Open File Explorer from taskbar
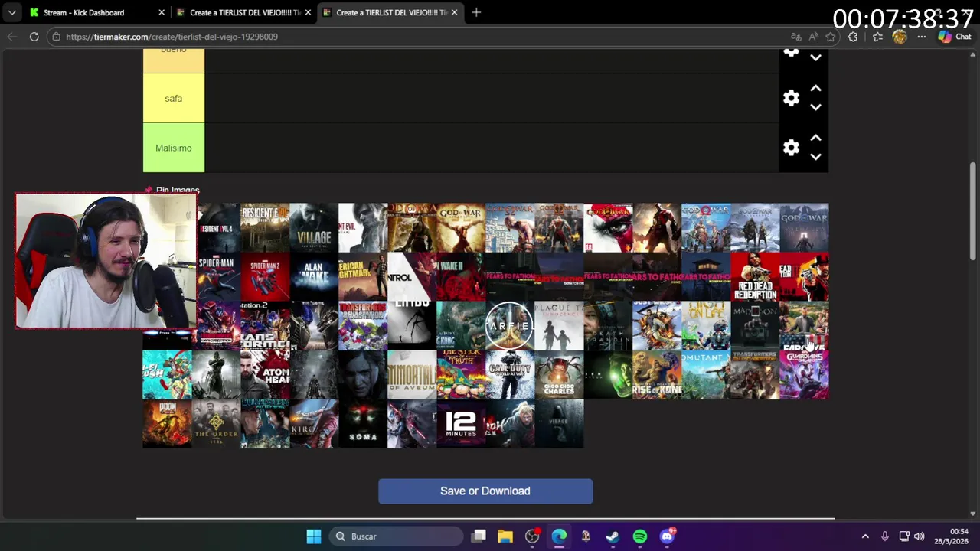 pyautogui.click(x=505, y=536)
